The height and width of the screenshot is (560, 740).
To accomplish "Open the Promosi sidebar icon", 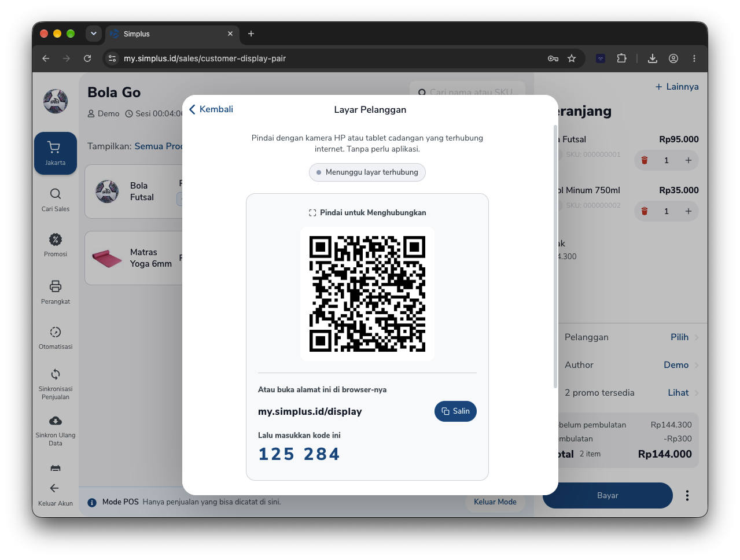I will click(56, 240).
